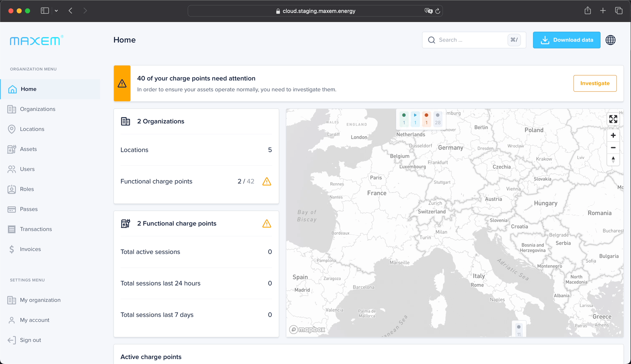Image resolution: width=631 pixels, height=364 pixels.
Task: Click the Functional charge points warning icon
Action: point(267,181)
